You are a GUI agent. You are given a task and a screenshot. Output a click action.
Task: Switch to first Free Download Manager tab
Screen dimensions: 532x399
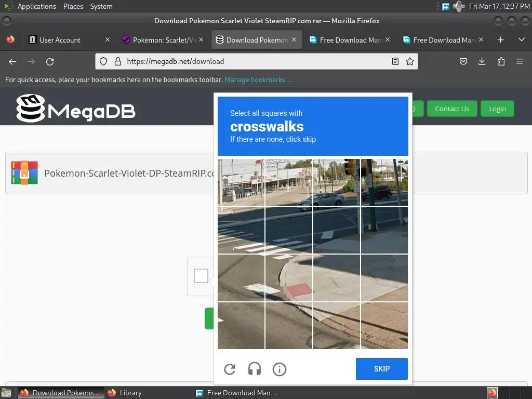[x=351, y=39]
